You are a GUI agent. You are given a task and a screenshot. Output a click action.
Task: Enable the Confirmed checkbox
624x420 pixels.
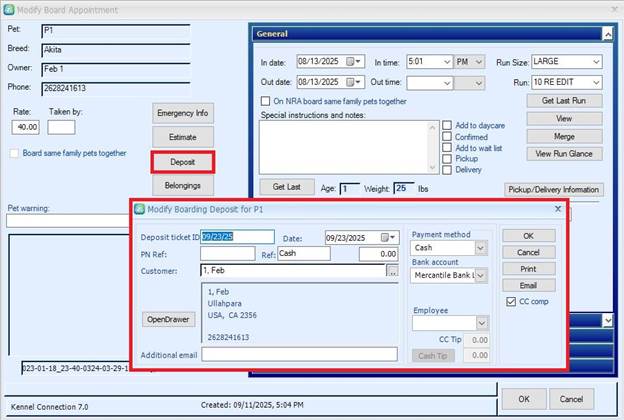[447, 136]
